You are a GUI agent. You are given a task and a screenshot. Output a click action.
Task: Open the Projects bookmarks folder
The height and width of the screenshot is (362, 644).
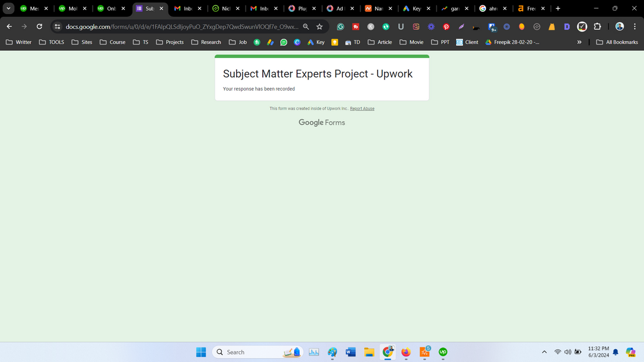click(x=170, y=42)
